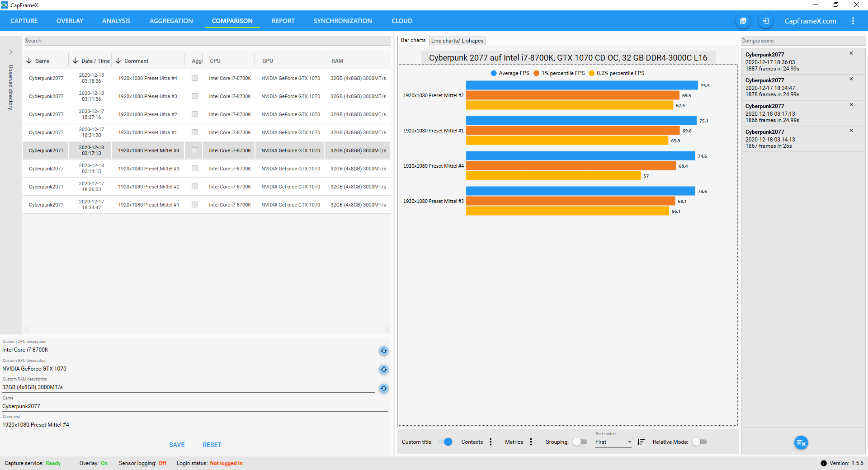Open the screenshot icon in top bar
The image size is (868, 470).
(743, 21)
